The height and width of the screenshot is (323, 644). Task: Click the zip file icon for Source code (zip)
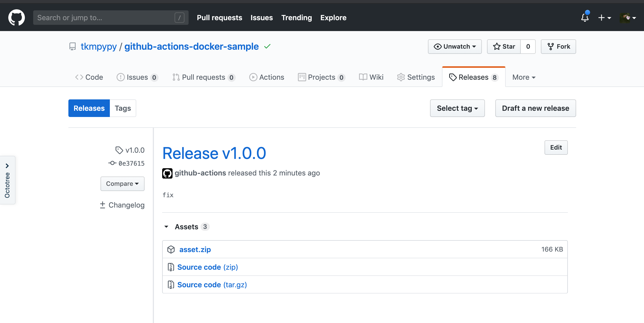171,267
